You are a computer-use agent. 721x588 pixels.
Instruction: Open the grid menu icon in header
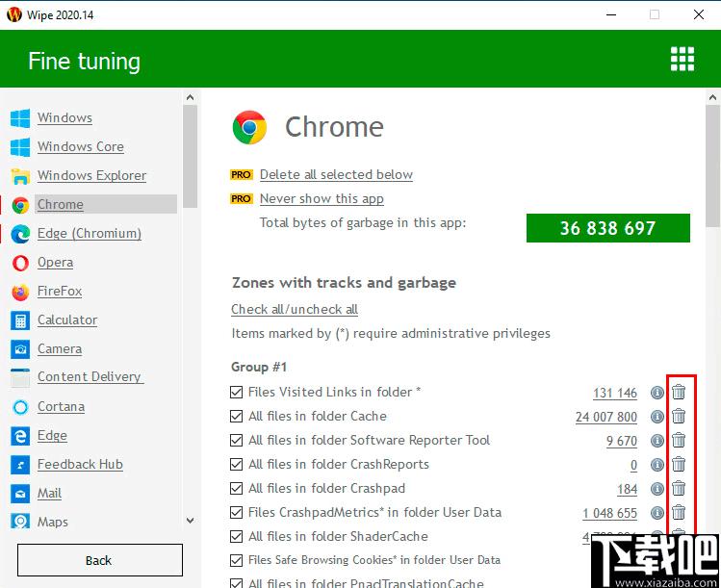[682, 59]
